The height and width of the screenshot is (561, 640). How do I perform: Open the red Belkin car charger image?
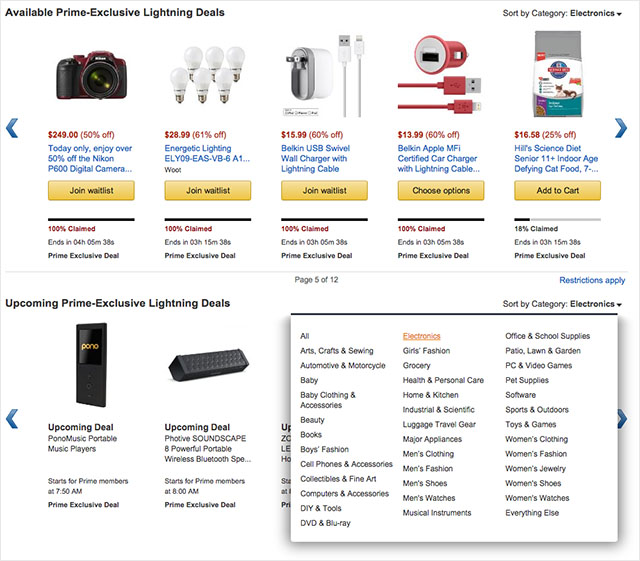[440, 75]
